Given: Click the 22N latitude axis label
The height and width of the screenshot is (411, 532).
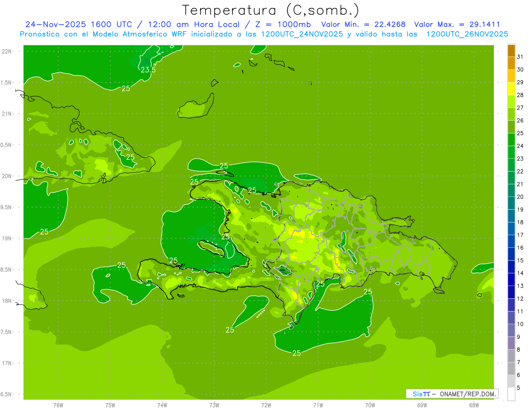Looking at the screenshot, I should tap(8, 51).
